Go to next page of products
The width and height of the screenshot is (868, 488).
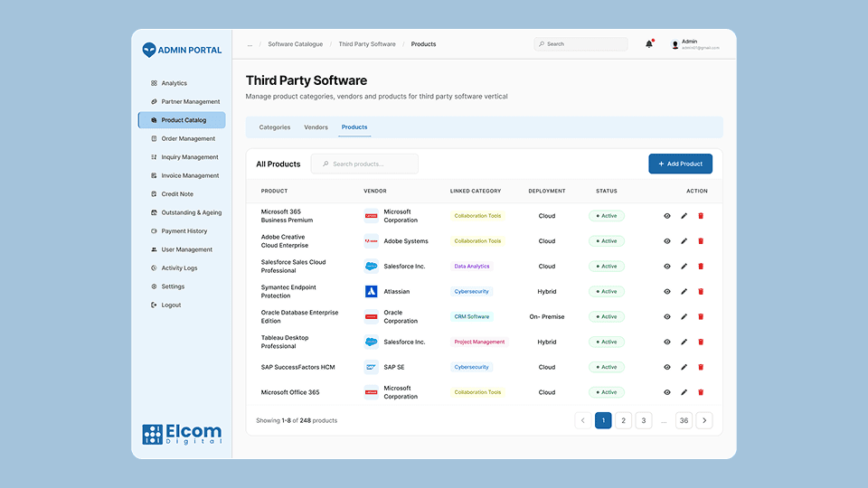704,420
